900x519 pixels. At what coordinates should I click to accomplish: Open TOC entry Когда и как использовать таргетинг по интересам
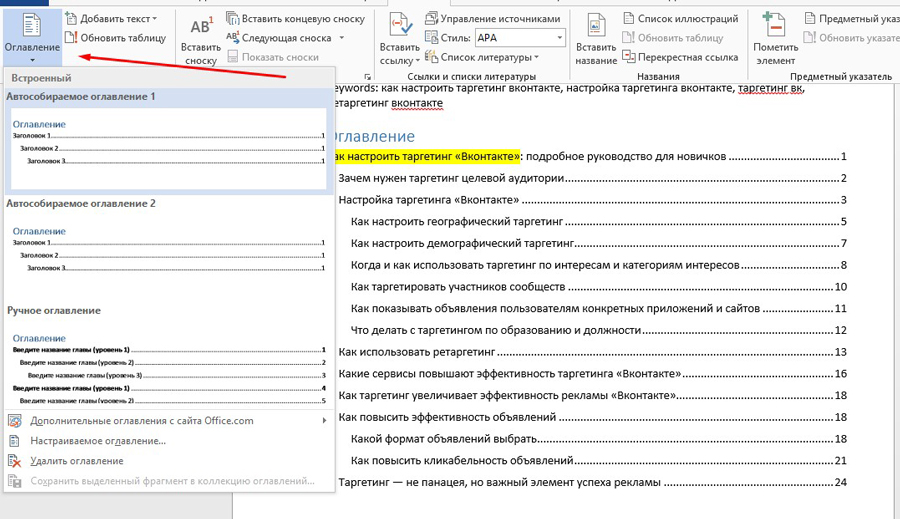coord(599,265)
